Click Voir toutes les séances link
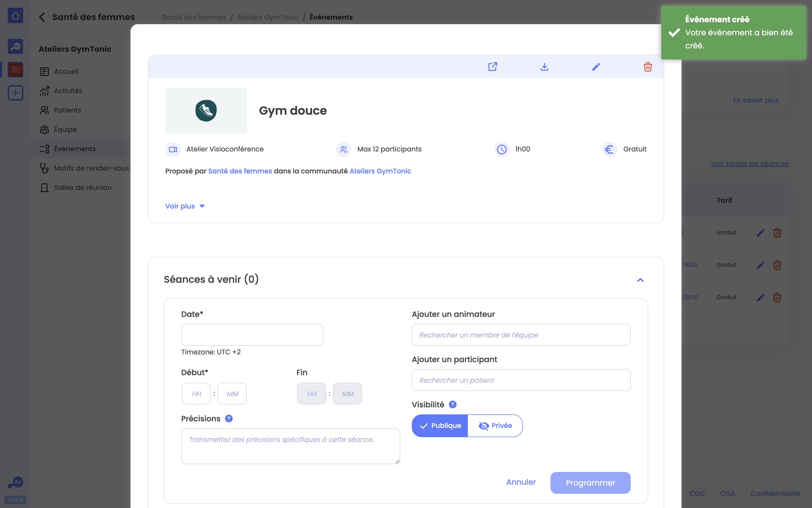 click(x=750, y=164)
